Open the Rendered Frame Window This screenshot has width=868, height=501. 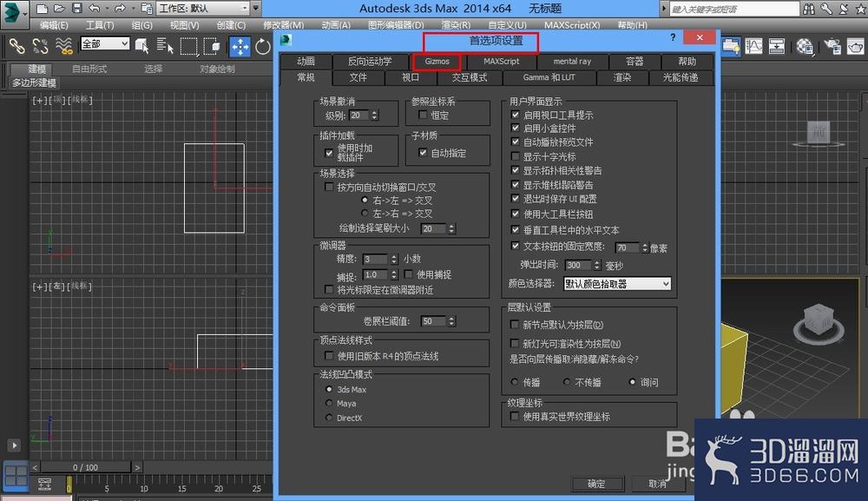point(855,46)
